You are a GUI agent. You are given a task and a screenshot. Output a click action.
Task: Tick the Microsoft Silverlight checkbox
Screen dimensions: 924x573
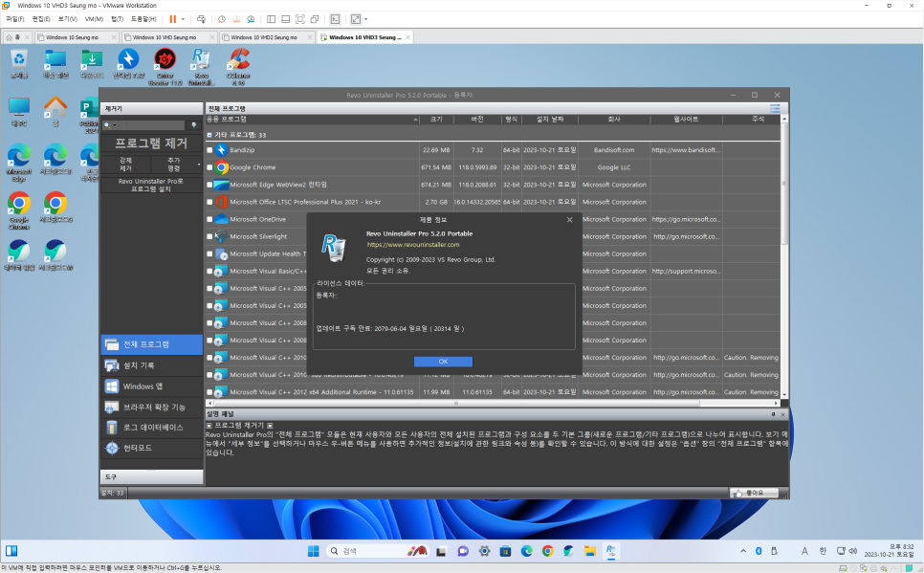click(209, 236)
